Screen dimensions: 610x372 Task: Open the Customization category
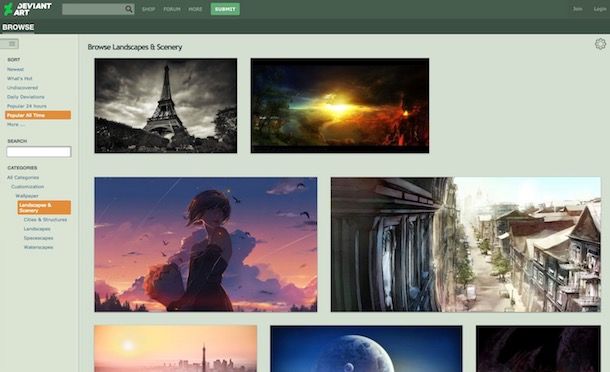[28, 187]
